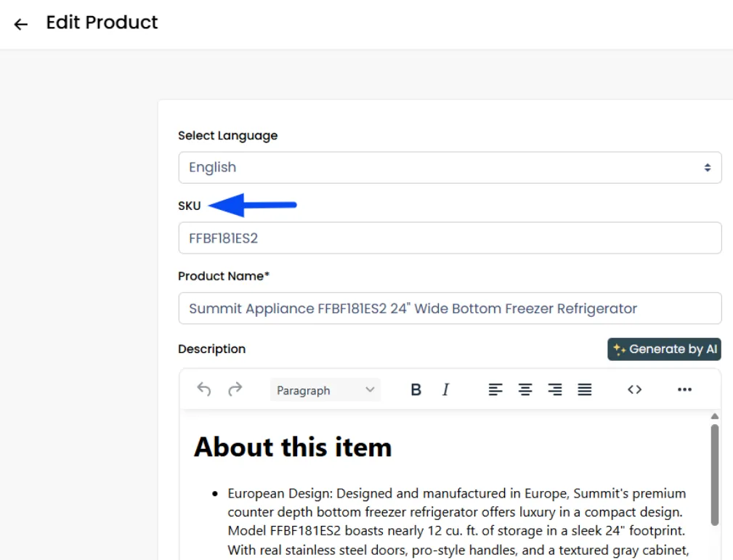Viewport: 733px width, 560px height.
Task: Toggle italic formatting
Action: [445, 389]
